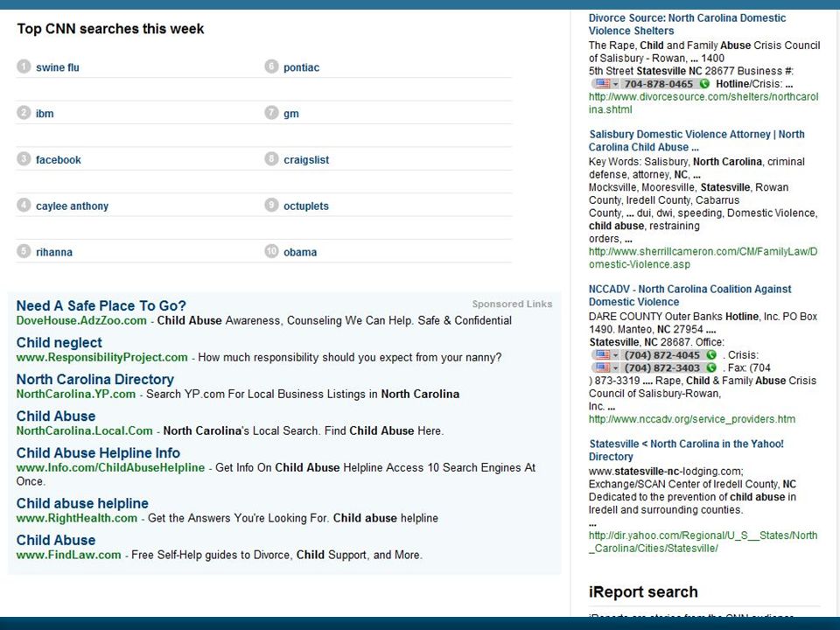
Task: Click the US flag icon beside (704) 872-3403
Action: 603,367
